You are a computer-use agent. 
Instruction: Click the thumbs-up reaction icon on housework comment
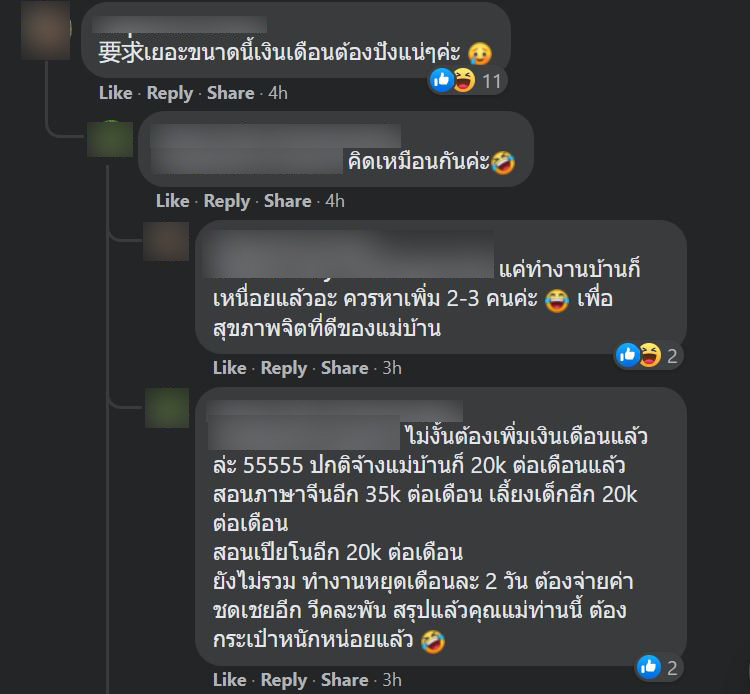[x=627, y=355]
